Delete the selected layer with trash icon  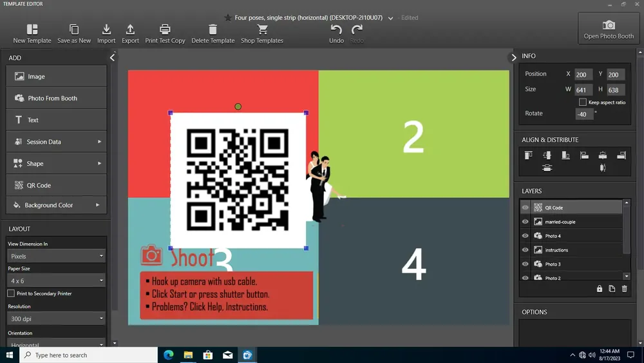(624, 289)
